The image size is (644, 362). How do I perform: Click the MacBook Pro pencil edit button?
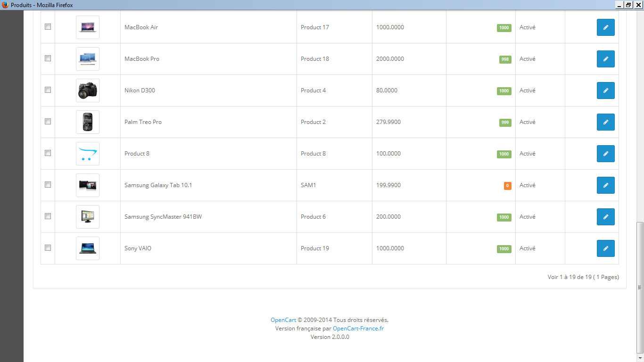click(x=605, y=59)
